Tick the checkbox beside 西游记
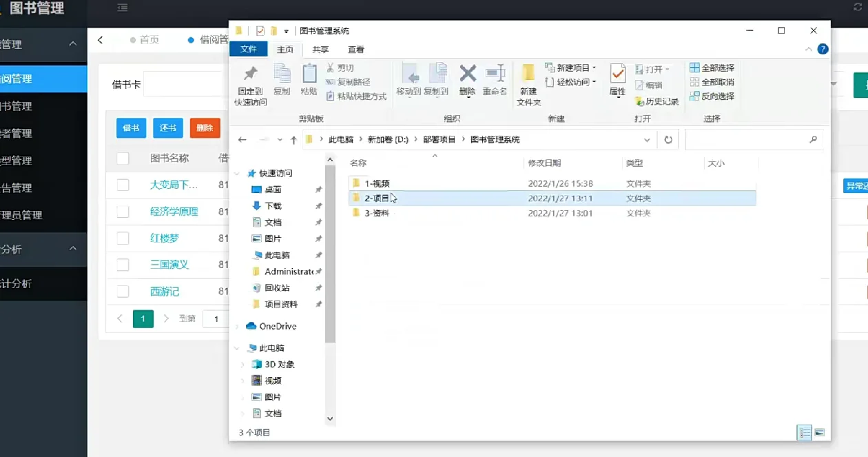 (123, 291)
